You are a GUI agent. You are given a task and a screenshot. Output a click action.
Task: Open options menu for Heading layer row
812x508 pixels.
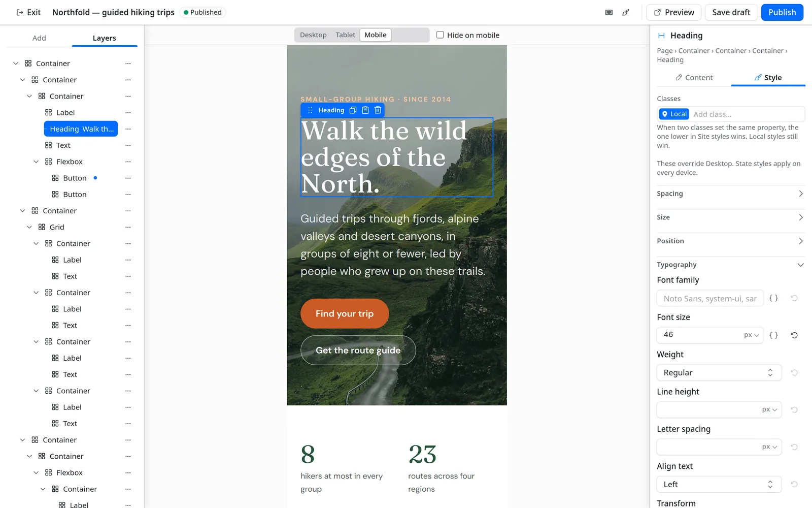[128, 129]
